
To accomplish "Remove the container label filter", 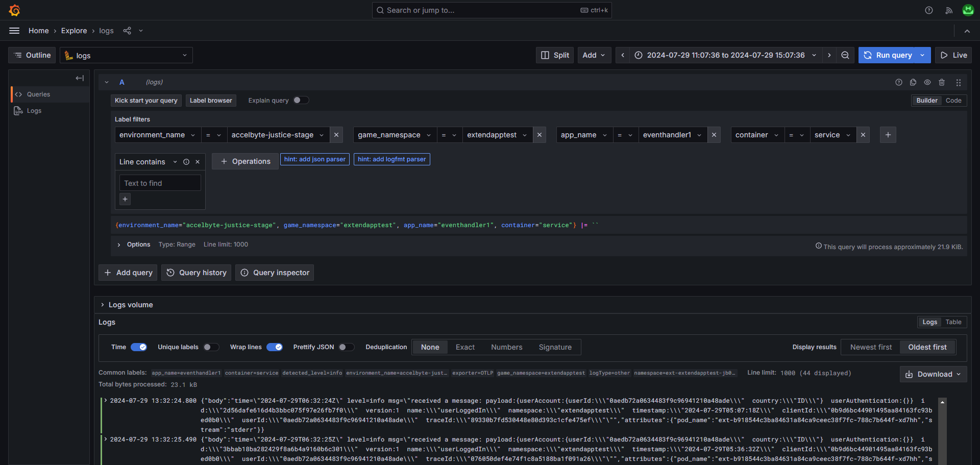I will click(863, 135).
